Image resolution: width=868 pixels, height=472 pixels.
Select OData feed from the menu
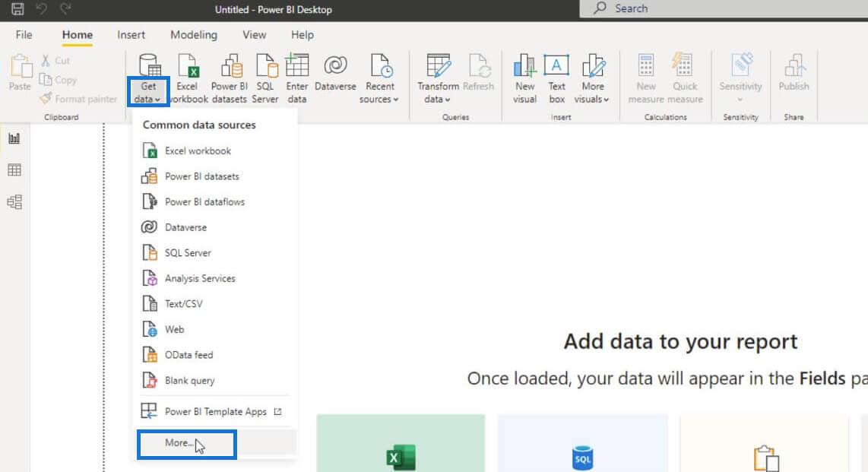coord(215,354)
